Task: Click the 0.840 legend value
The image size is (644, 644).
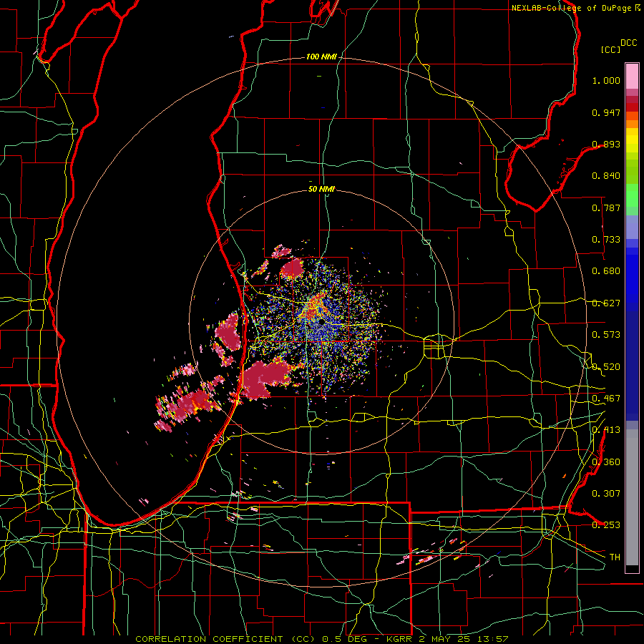Action: pos(606,176)
